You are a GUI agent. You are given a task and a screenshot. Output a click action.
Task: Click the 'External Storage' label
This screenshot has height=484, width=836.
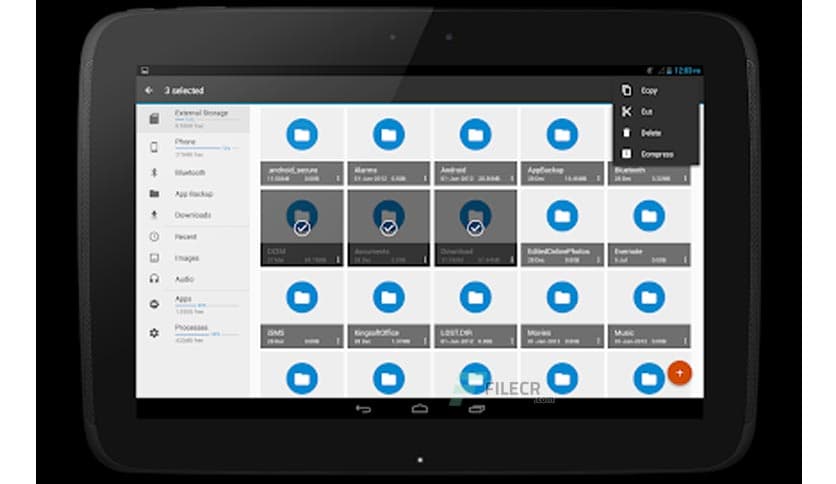(x=202, y=113)
